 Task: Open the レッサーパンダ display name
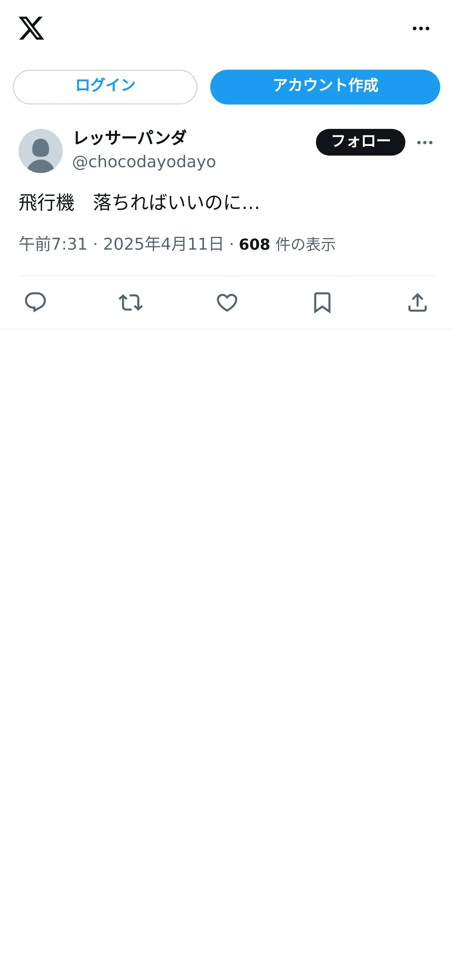pos(130,138)
